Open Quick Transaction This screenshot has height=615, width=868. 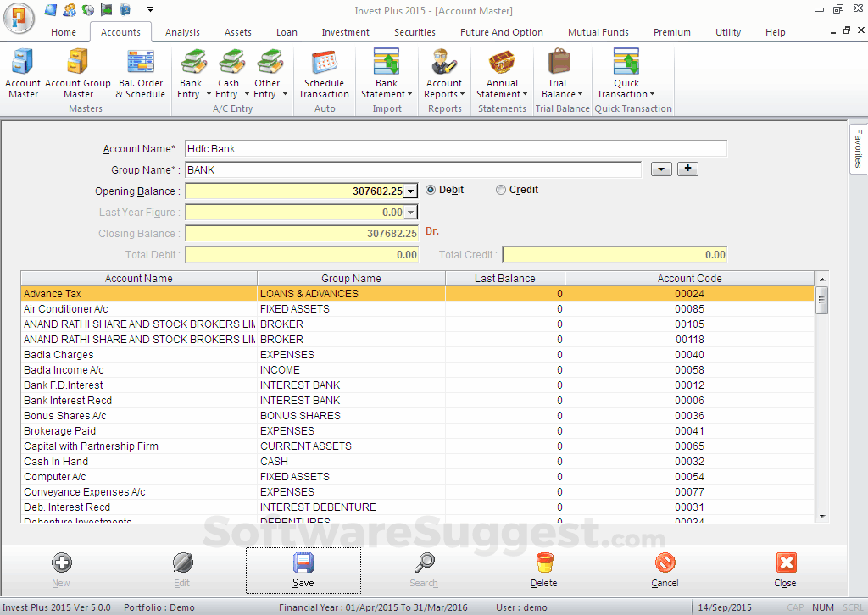coord(626,74)
